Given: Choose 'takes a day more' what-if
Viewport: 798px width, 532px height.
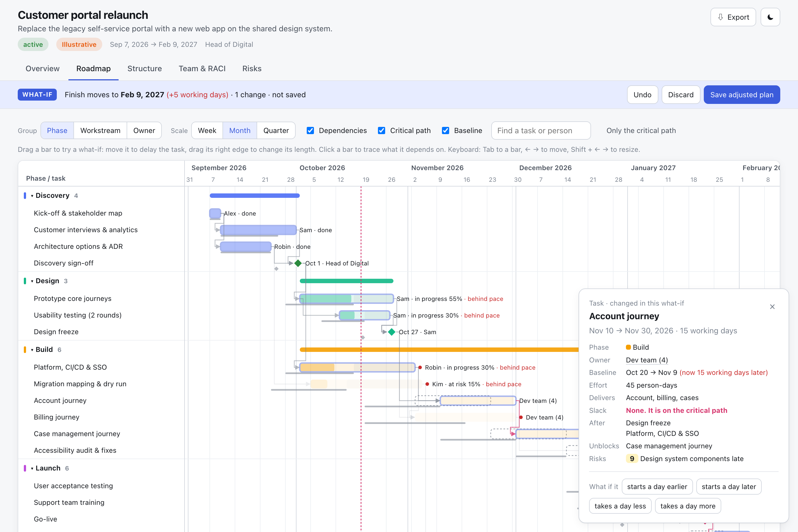Looking at the screenshot, I should click(688, 506).
